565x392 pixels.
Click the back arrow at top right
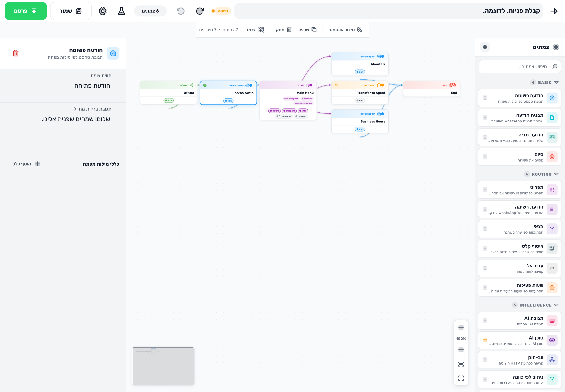click(x=554, y=11)
